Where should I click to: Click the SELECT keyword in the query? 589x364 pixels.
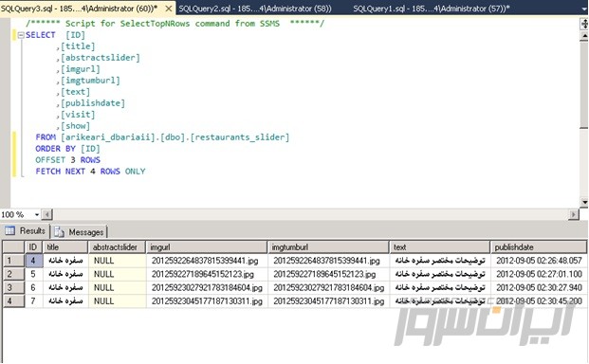[x=41, y=35]
